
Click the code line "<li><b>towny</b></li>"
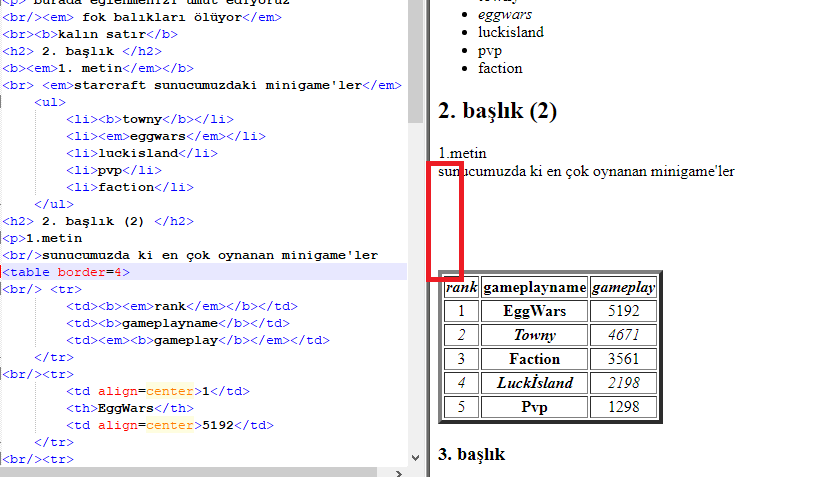tap(150, 119)
